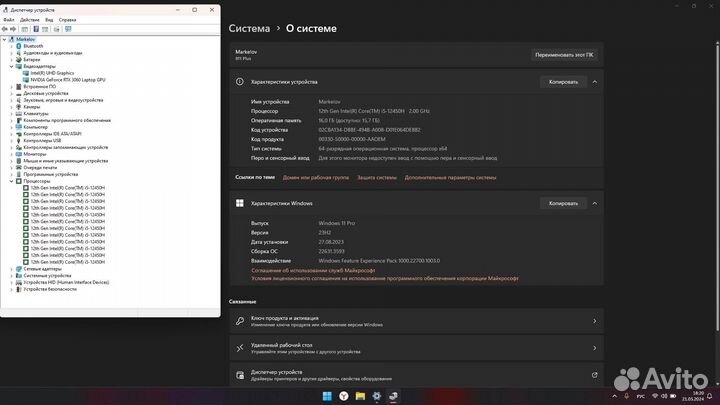Click the notification bell in system tray
Viewport: 720px width, 405px height.
point(709,396)
